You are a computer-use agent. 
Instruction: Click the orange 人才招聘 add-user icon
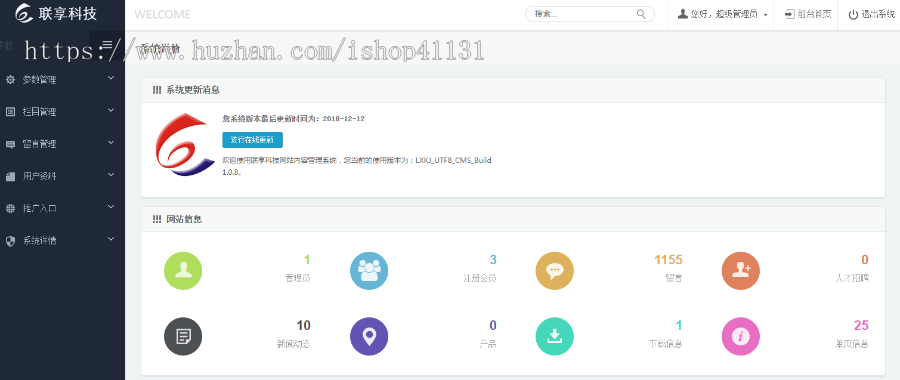(740, 270)
